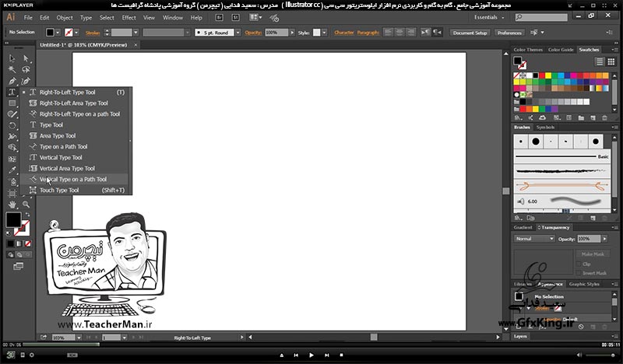The width and height of the screenshot is (623, 364).
Task: Select the Lasso tool
Action: [26, 70]
